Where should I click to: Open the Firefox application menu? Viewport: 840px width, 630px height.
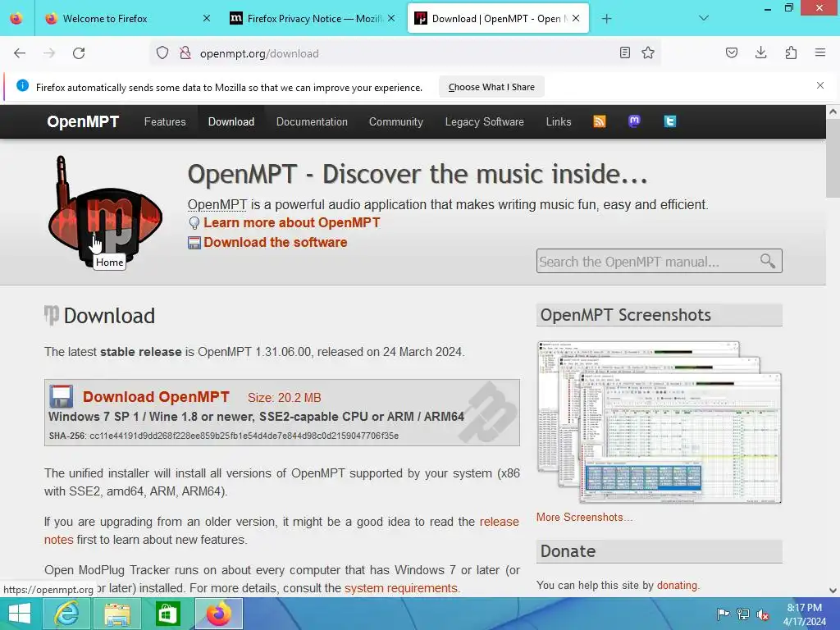click(820, 52)
